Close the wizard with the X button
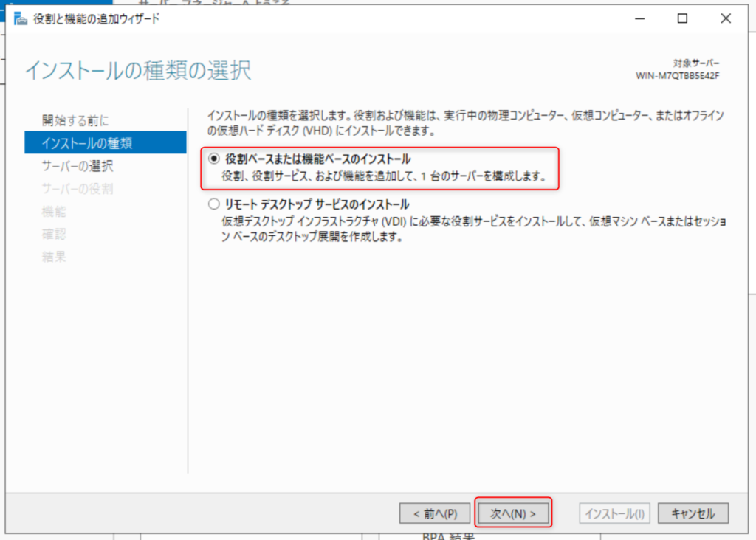Screen dimensions: 756x540 pyautogui.click(x=724, y=19)
